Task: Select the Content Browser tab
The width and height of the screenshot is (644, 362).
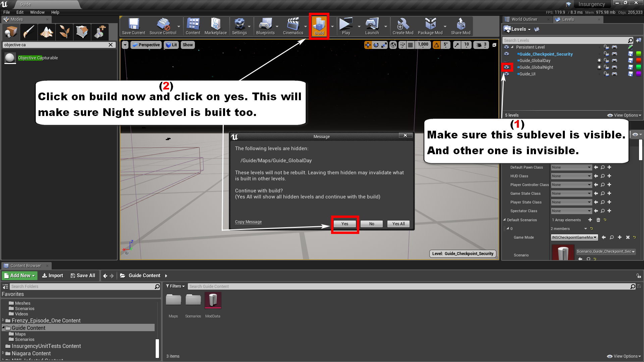Action: click(26, 266)
